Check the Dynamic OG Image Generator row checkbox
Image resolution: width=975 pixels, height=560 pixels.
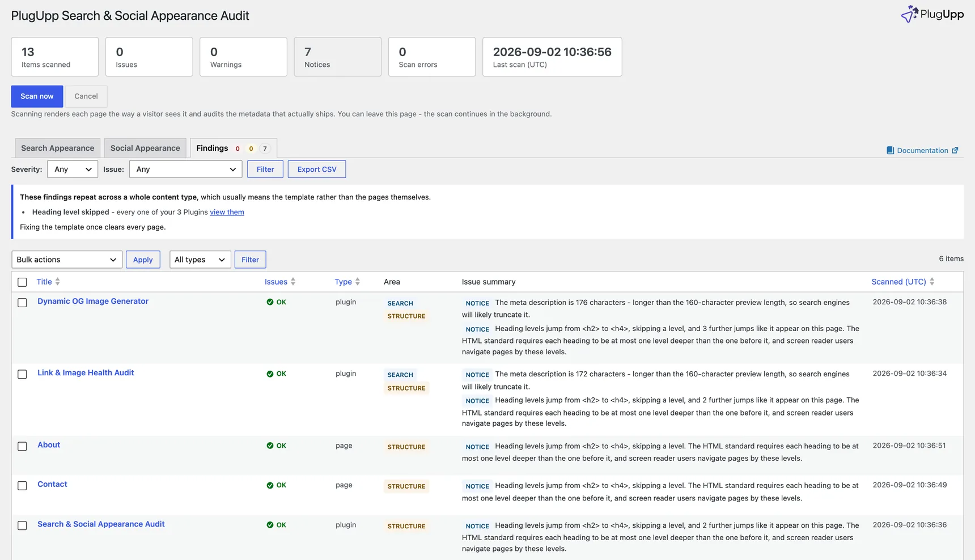point(22,303)
